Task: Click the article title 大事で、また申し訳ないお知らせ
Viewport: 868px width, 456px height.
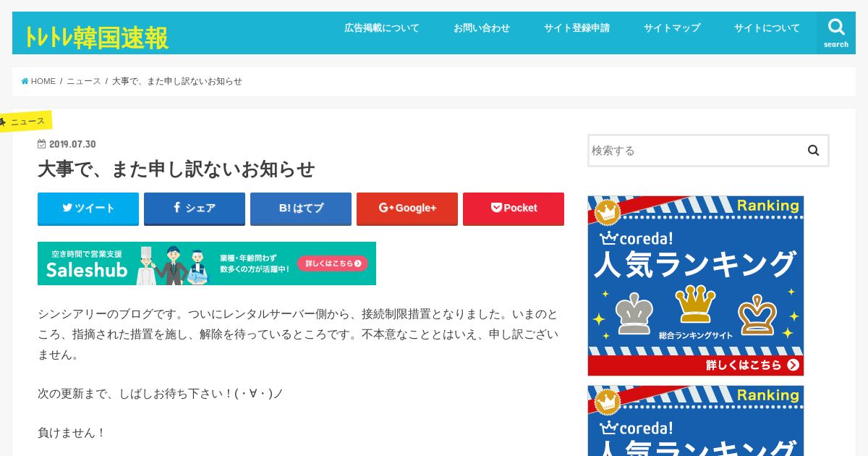Action: click(176, 169)
